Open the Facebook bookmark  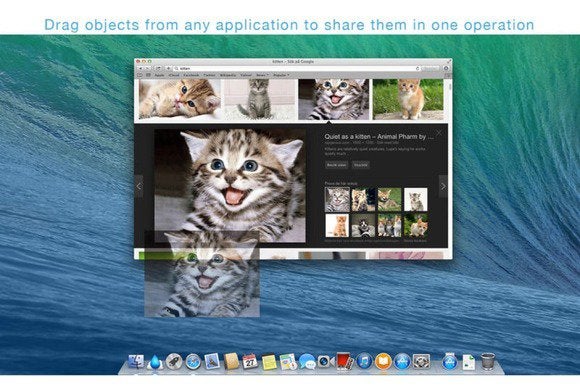[191, 75]
